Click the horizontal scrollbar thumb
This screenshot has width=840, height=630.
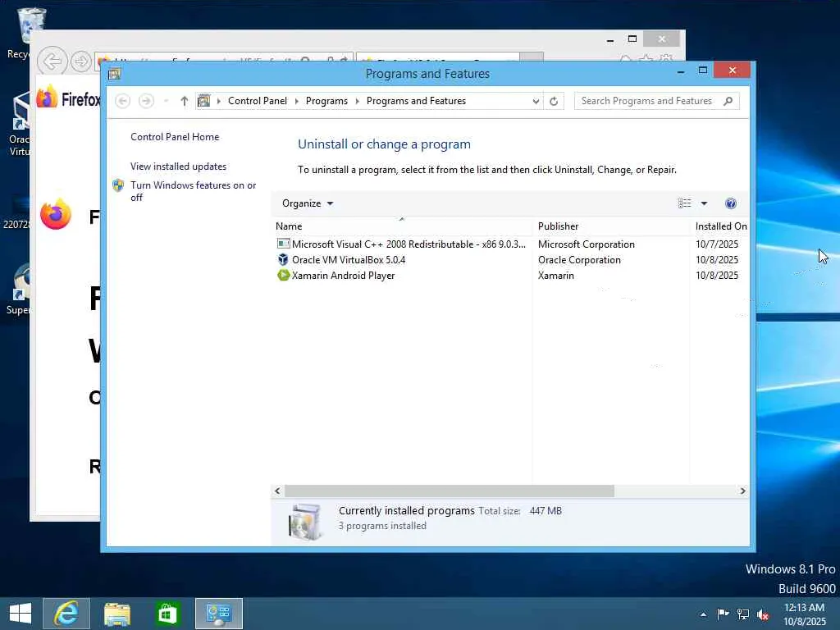click(x=450, y=491)
